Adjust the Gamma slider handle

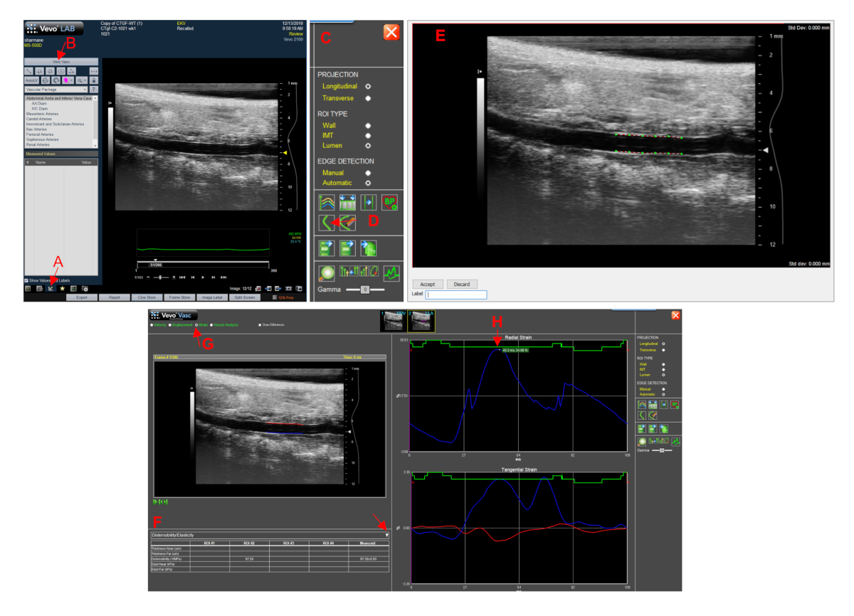point(364,290)
